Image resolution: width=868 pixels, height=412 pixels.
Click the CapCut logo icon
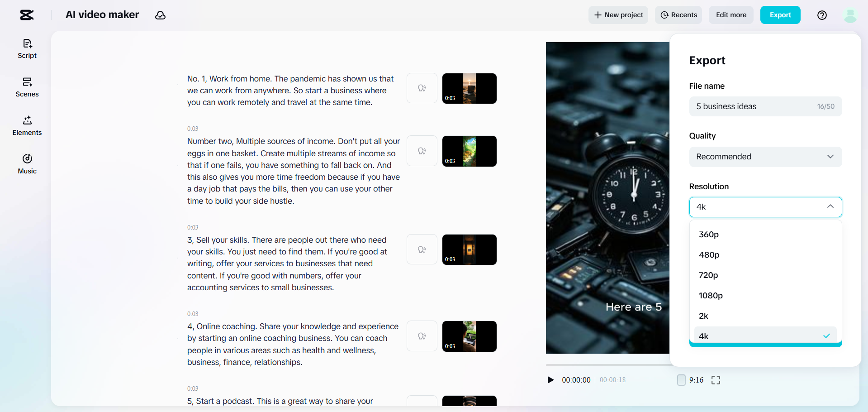27,15
